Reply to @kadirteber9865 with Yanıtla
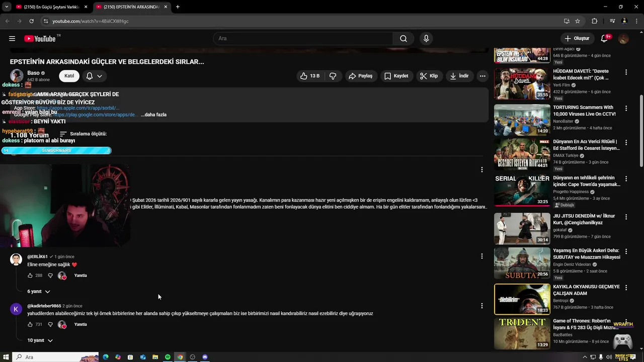The height and width of the screenshot is (362, 644). tap(80, 324)
